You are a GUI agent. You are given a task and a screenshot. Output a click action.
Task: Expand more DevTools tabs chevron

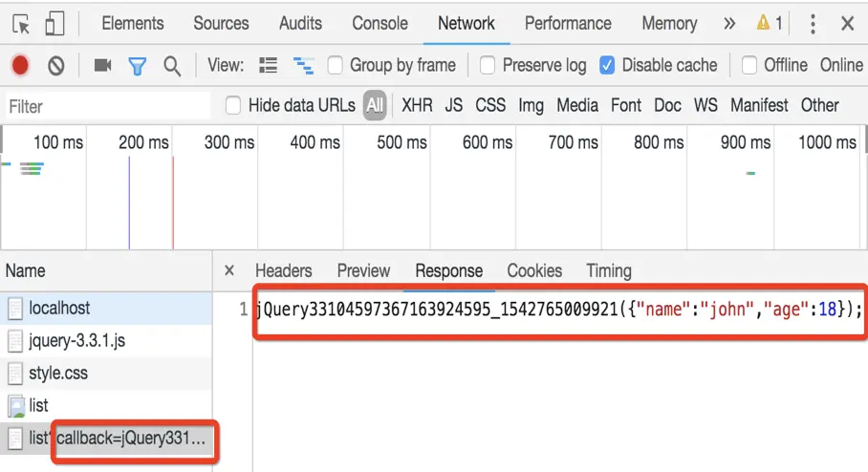(x=729, y=24)
